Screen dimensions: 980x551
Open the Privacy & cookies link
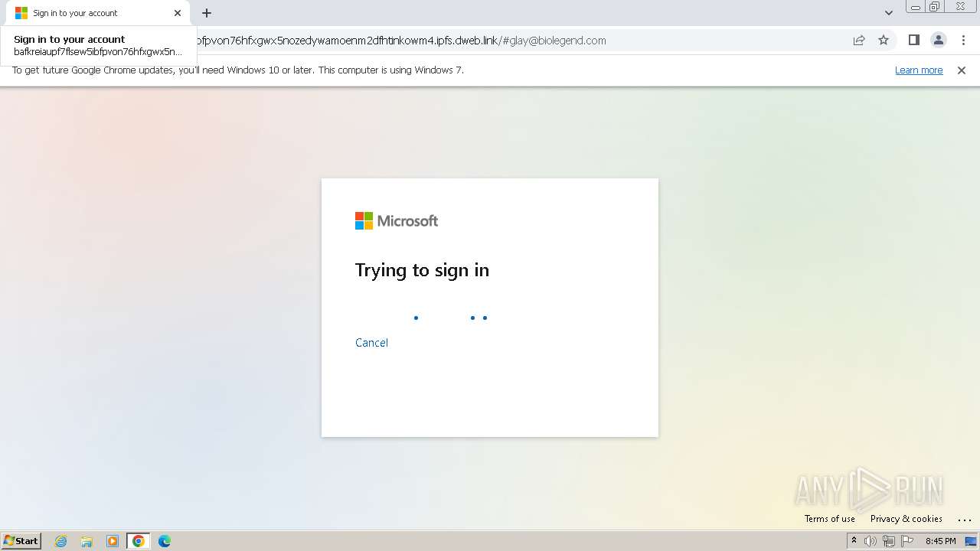[x=906, y=519]
